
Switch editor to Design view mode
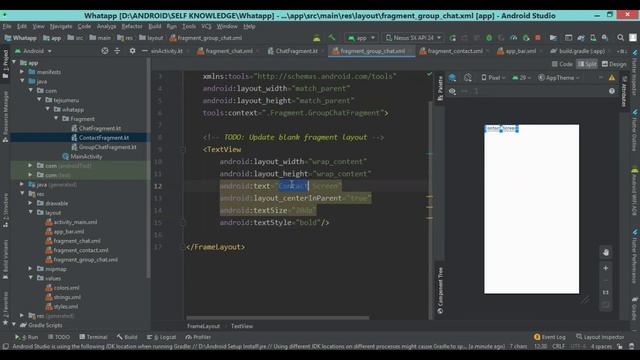(614, 64)
